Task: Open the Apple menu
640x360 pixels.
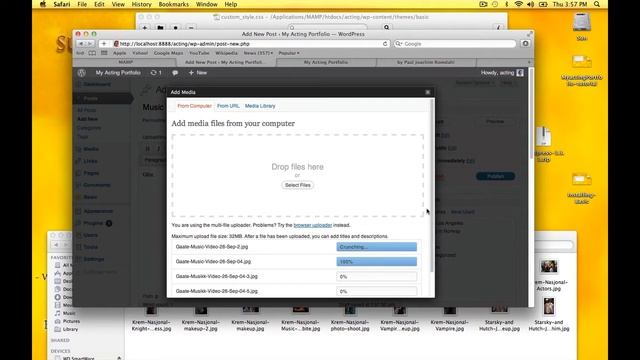Action: click(43, 4)
